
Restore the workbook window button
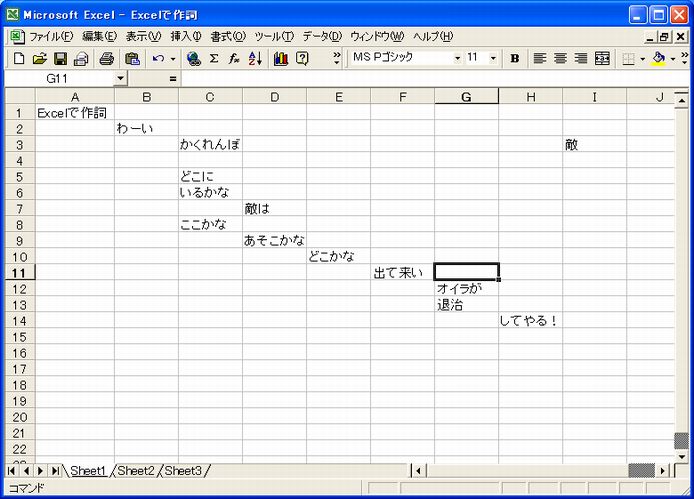coord(664,37)
